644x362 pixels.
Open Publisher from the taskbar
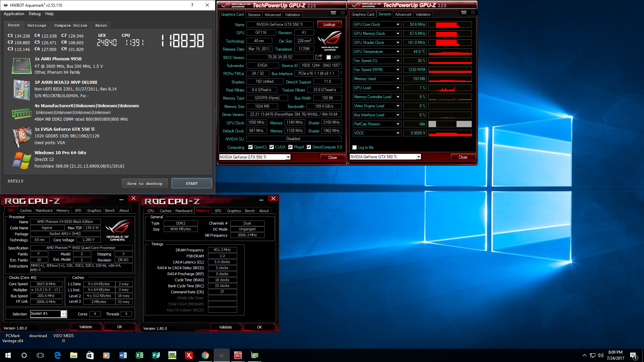(156, 355)
